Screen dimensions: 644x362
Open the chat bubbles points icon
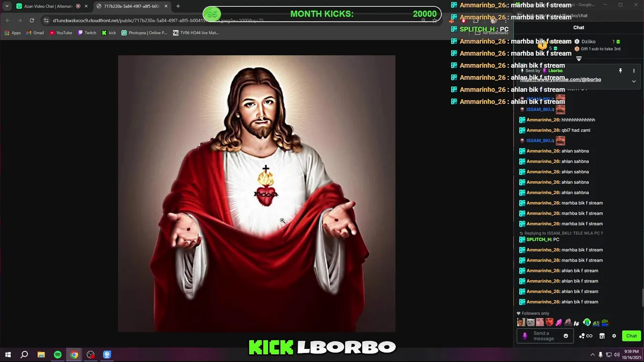click(x=582, y=336)
